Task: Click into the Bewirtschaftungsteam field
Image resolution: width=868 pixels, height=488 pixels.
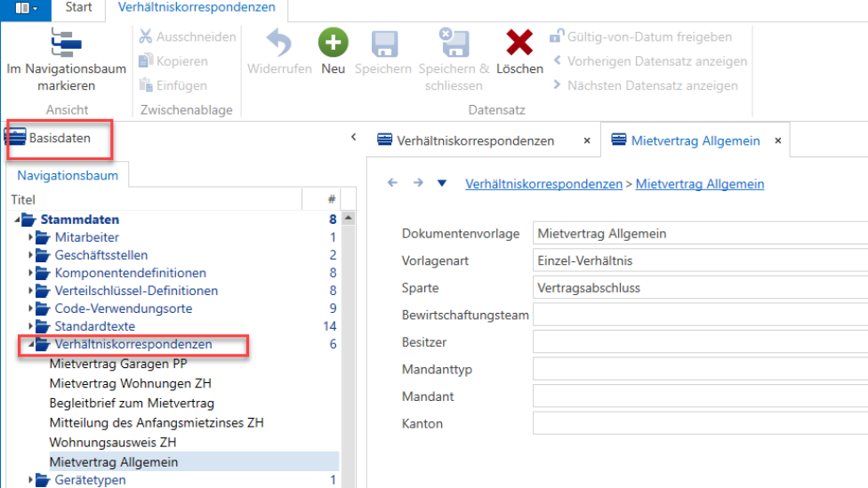Action: pyautogui.click(x=700, y=315)
